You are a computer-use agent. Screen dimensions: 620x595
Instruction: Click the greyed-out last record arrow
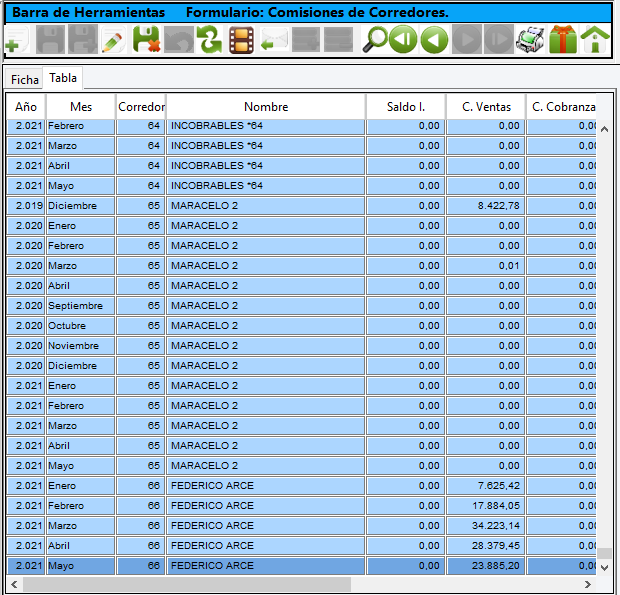coord(499,40)
